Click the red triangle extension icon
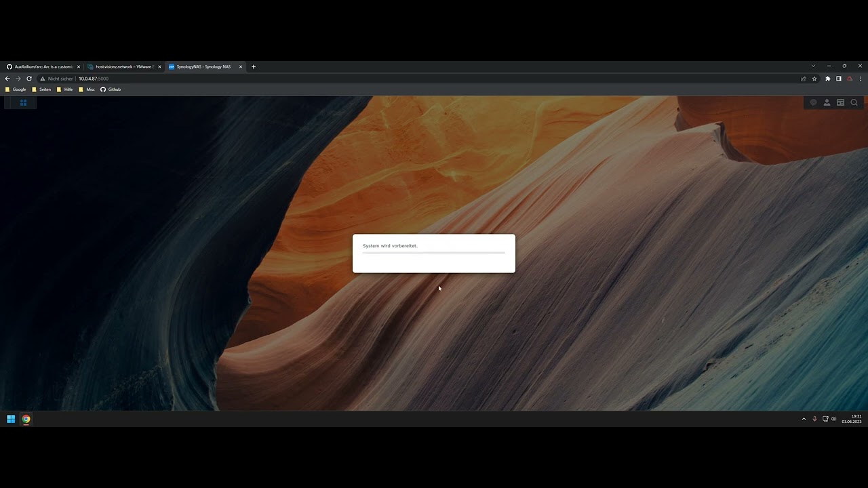868x488 pixels. point(850,79)
